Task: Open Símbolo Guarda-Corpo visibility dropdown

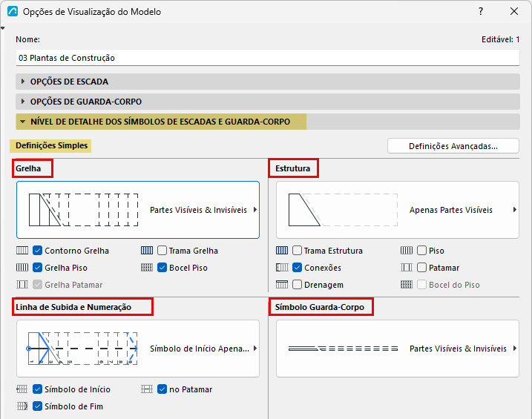Action: tap(398, 349)
